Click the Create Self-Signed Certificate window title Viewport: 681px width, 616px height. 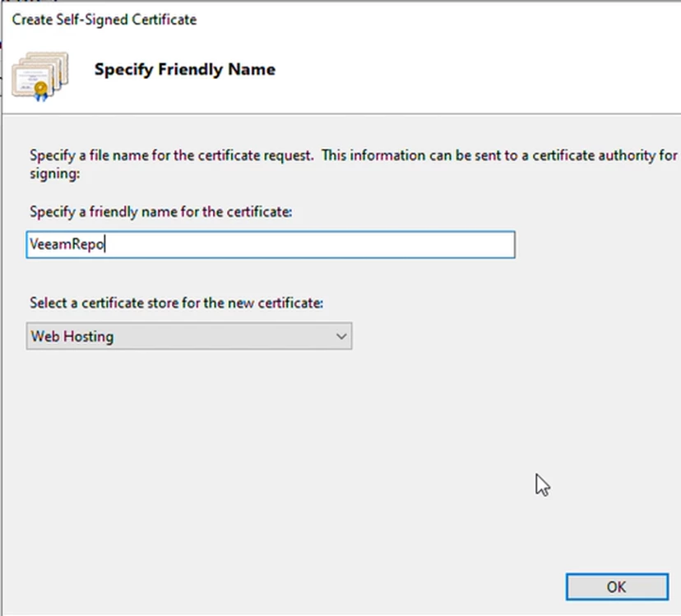pyautogui.click(x=104, y=18)
